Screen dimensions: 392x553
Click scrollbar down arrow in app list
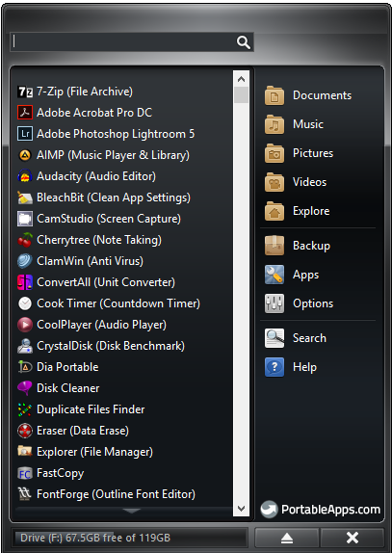pos(242,509)
